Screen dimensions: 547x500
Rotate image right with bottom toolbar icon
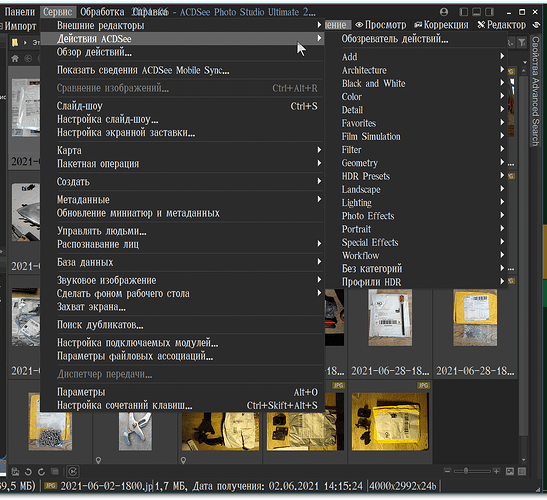click(42, 472)
